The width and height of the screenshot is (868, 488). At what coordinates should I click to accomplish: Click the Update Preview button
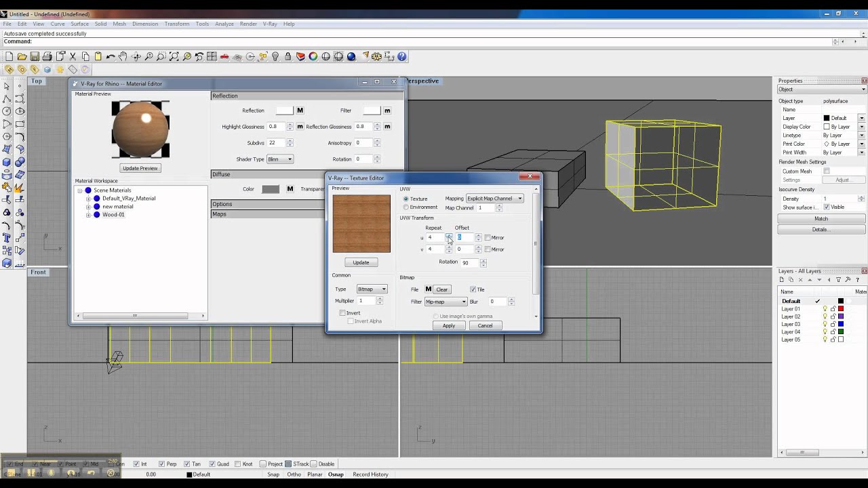point(140,168)
